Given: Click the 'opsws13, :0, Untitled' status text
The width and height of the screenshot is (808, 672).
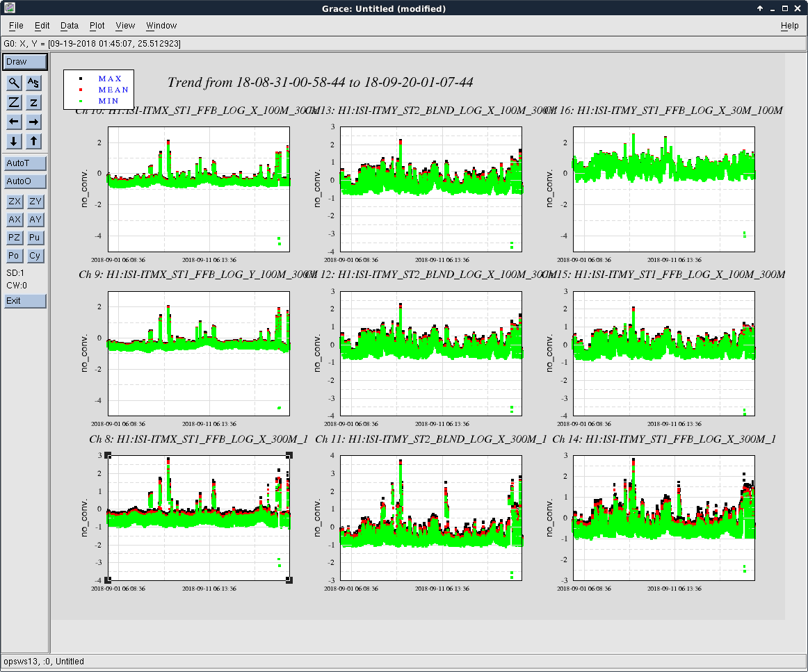Looking at the screenshot, I should pos(44,661).
